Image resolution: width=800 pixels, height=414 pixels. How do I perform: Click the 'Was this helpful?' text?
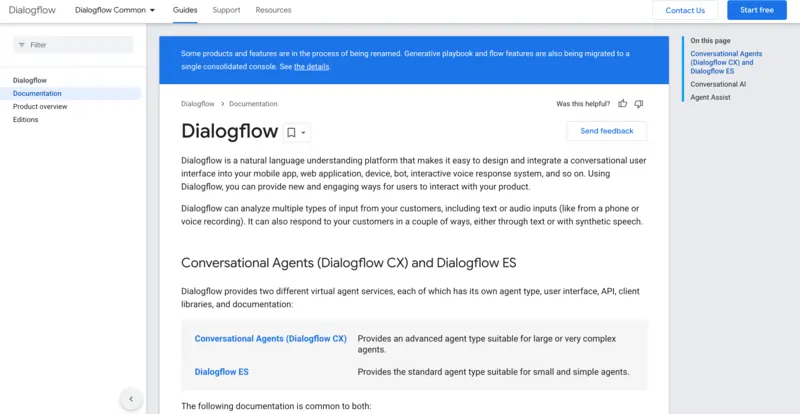click(x=583, y=104)
